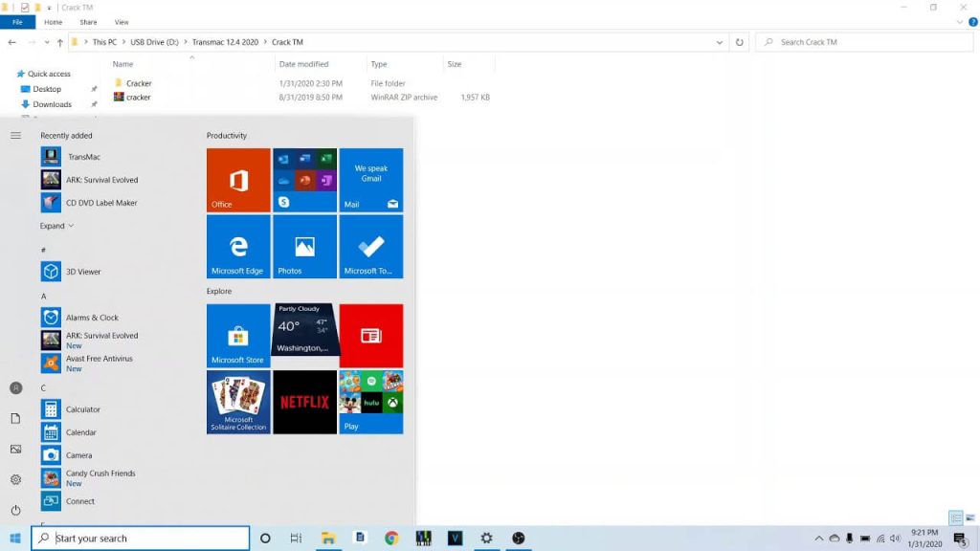Expand the Start menu hamburger
This screenshot has width=980, height=551.
[15, 136]
